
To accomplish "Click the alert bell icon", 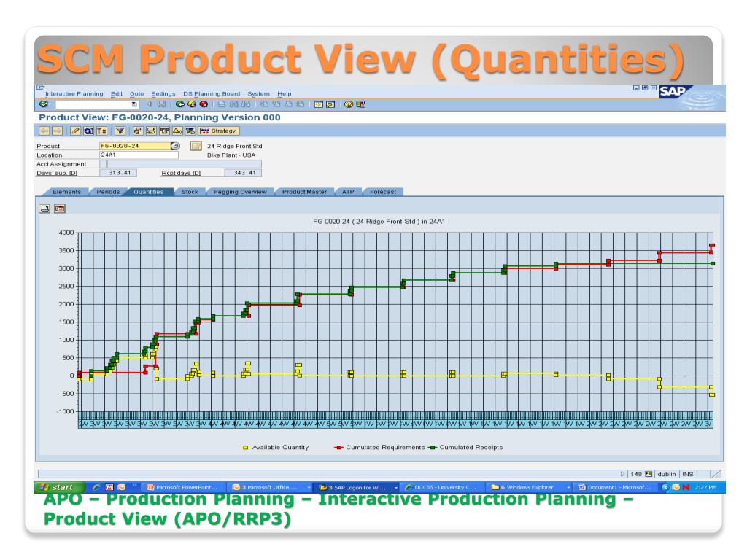I will (x=177, y=131).
